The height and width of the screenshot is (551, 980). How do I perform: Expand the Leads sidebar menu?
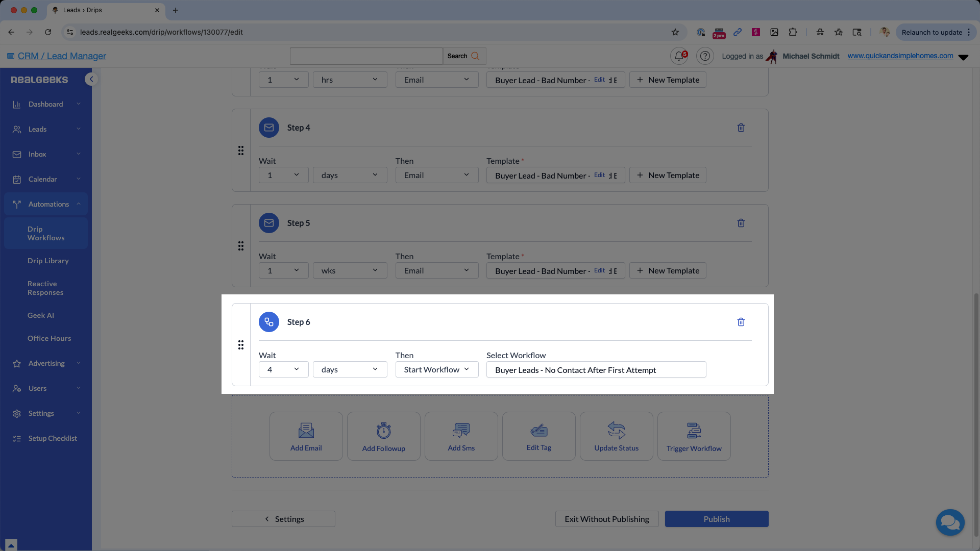pyautogui.click(x=46, y=129)
